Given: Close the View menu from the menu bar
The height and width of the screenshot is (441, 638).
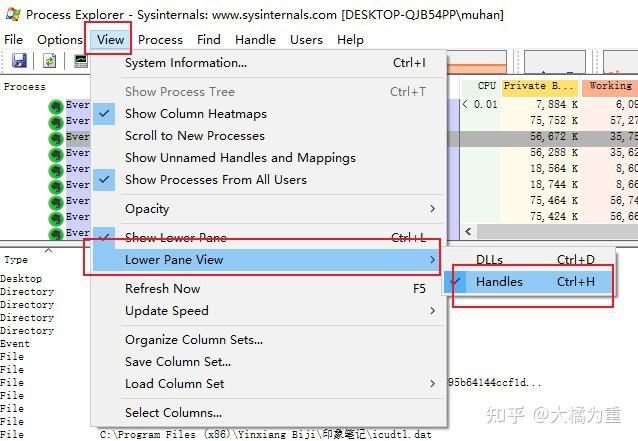Looking at the screenshot, I should click(110, 39).
